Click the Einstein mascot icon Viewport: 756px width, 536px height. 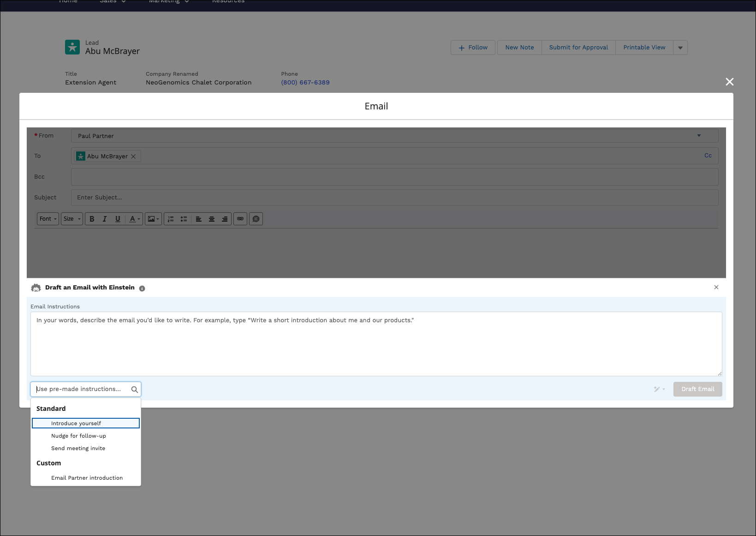[x=36, y=288]
